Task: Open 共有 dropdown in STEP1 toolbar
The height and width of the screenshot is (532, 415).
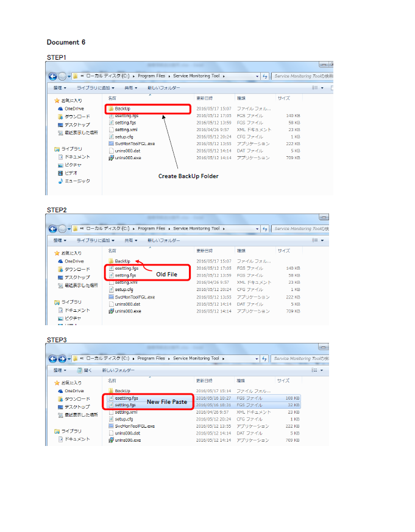Action: (131, 88)
